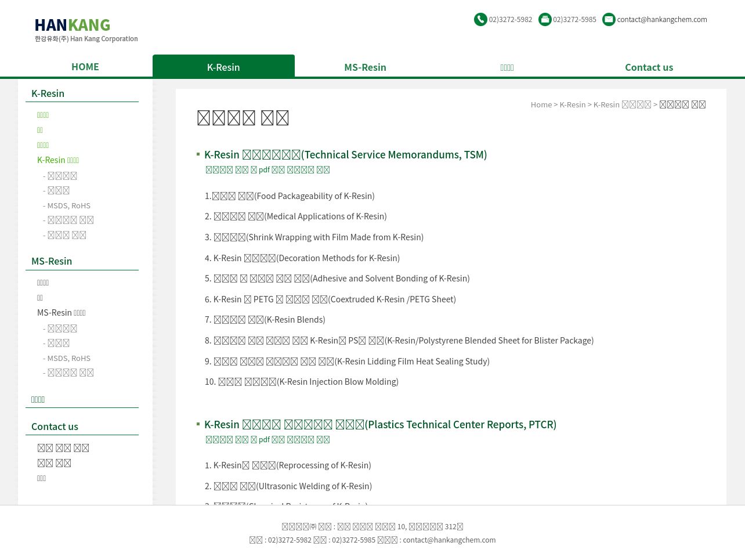The height and width of the screenshot is (560, 745).
Task: Click Plastics Technical Center Reports, PTCR heading
Action: pos(381,425)
